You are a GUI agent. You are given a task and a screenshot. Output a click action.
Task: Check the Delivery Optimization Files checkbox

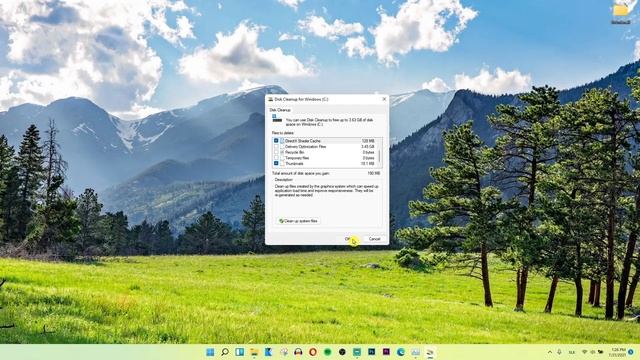pos(276,146)
